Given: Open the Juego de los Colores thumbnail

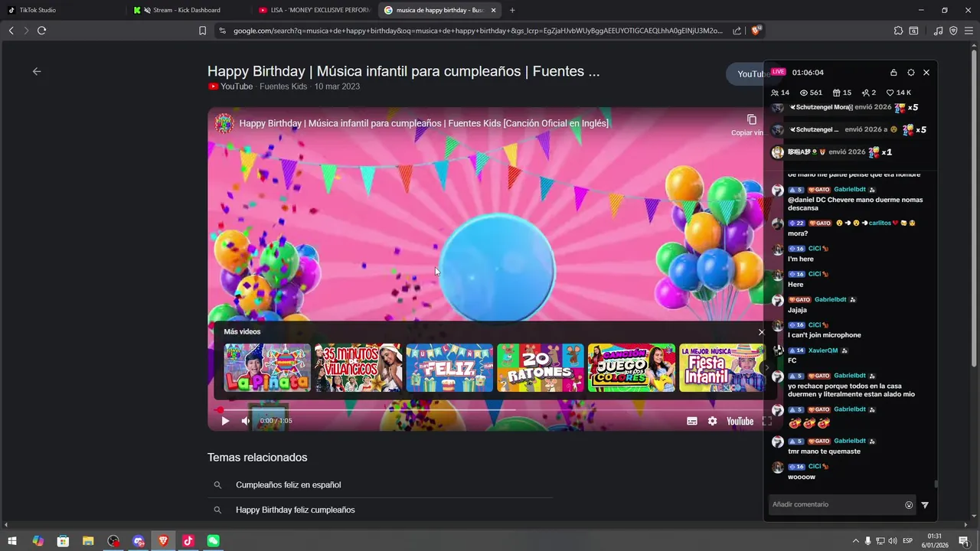Looking at the screenshot, I should pyautogui.click(x=632, y=367).
